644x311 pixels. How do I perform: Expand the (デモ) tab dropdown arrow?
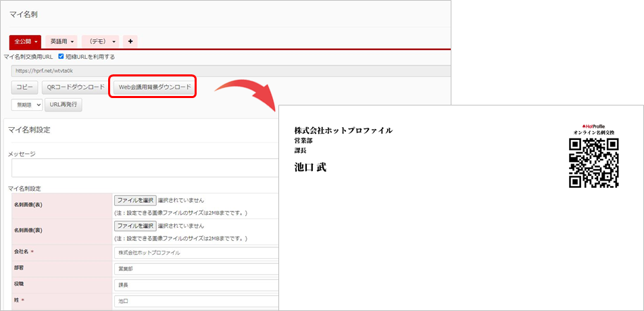coord(114,42)
